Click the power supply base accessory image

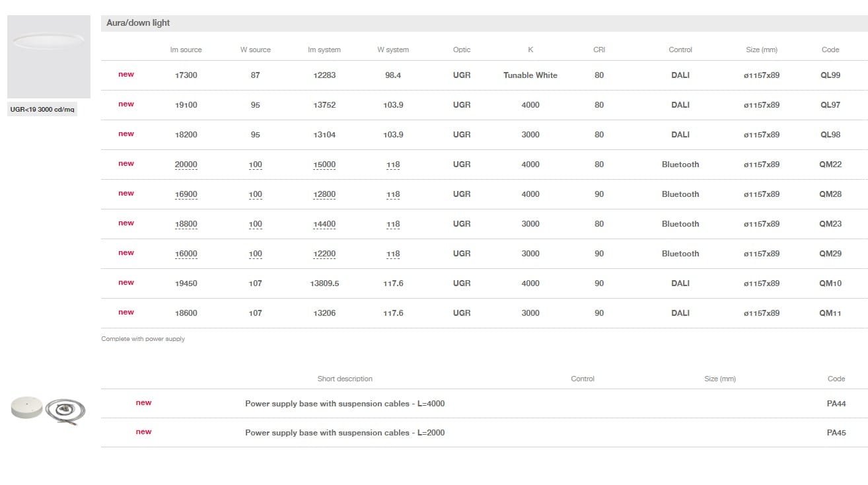point(48,409)
